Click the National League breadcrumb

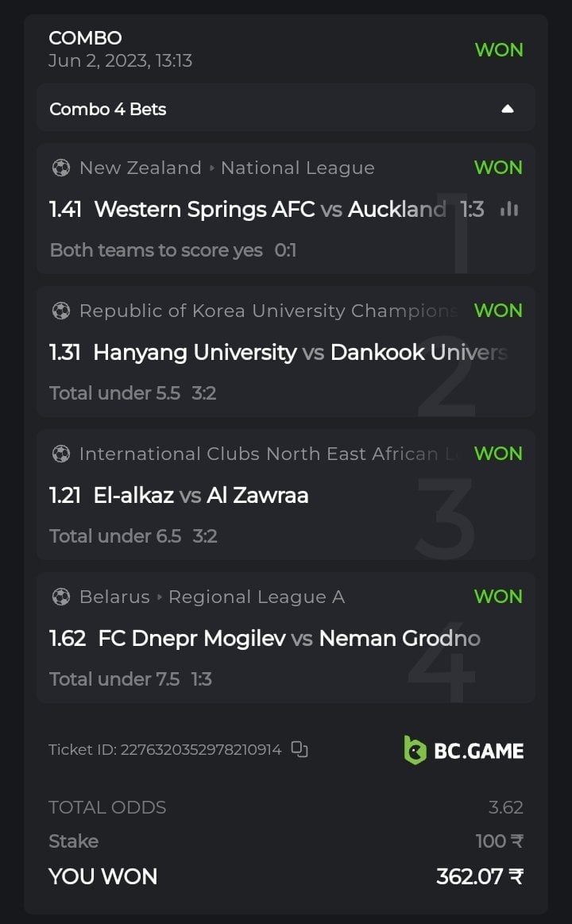coord(297,168)
